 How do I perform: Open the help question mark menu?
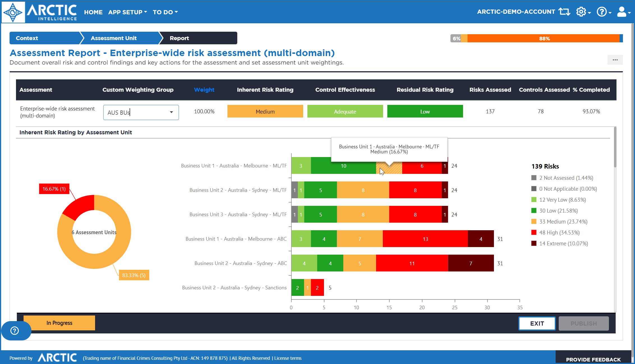coord(604,12)
